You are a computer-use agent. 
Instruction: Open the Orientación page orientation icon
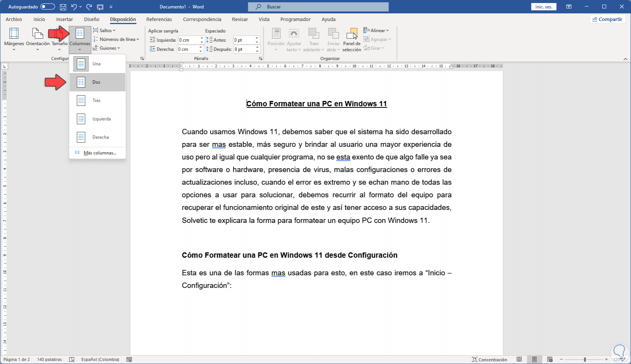click(37, 34)
